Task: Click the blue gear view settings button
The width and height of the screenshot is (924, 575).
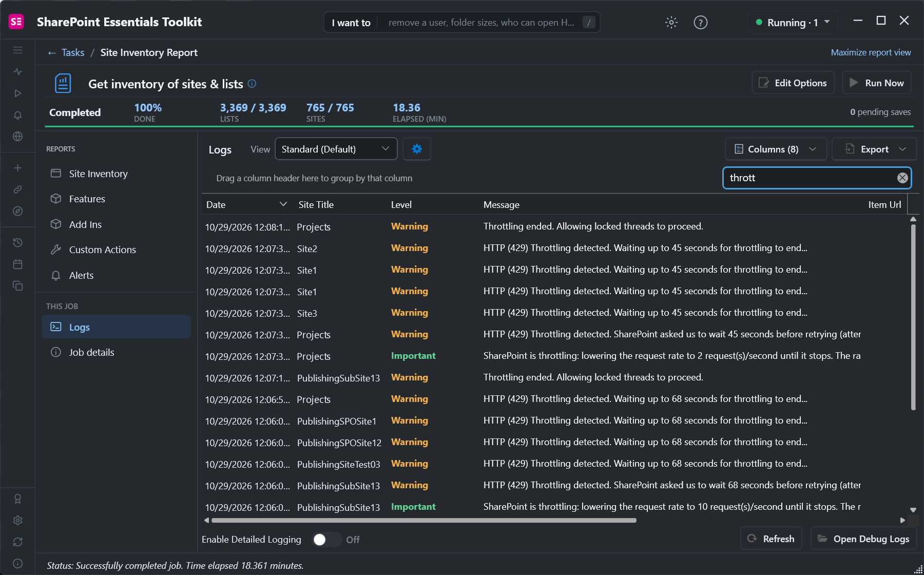Action: tap(417, 149)
